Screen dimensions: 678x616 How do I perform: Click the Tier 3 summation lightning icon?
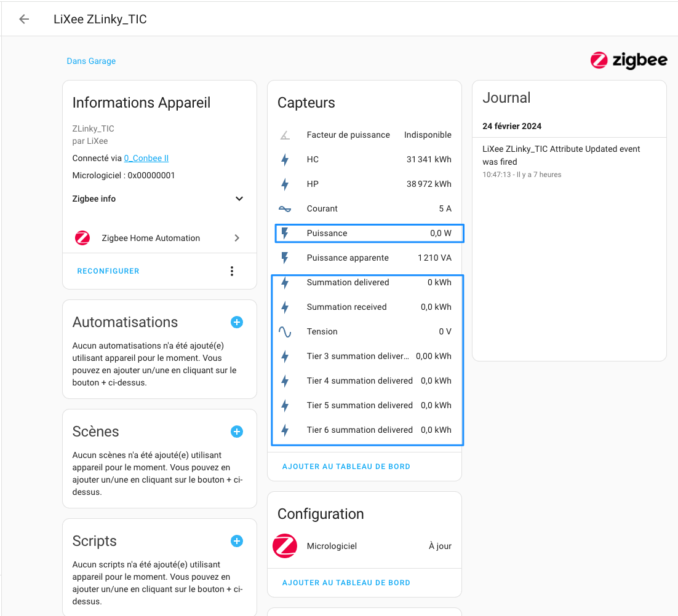click(x=285, y=357)
